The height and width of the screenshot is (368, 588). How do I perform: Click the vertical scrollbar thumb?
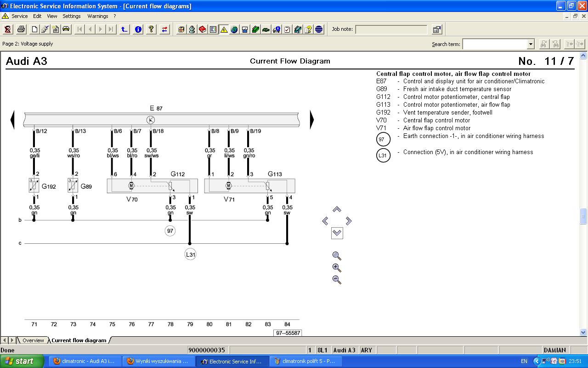tap(583, 216)
